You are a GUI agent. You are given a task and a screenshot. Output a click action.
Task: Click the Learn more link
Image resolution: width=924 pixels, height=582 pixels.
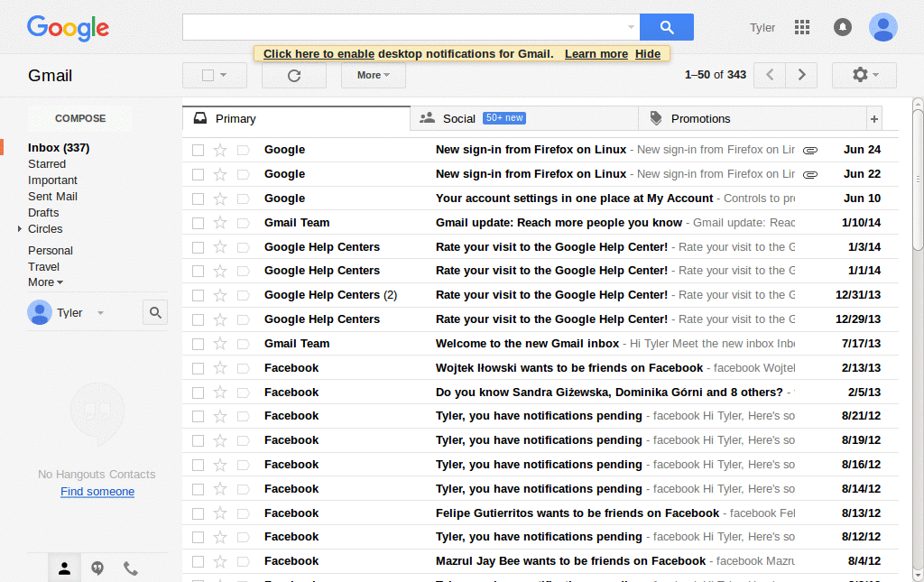coord(596,54)
